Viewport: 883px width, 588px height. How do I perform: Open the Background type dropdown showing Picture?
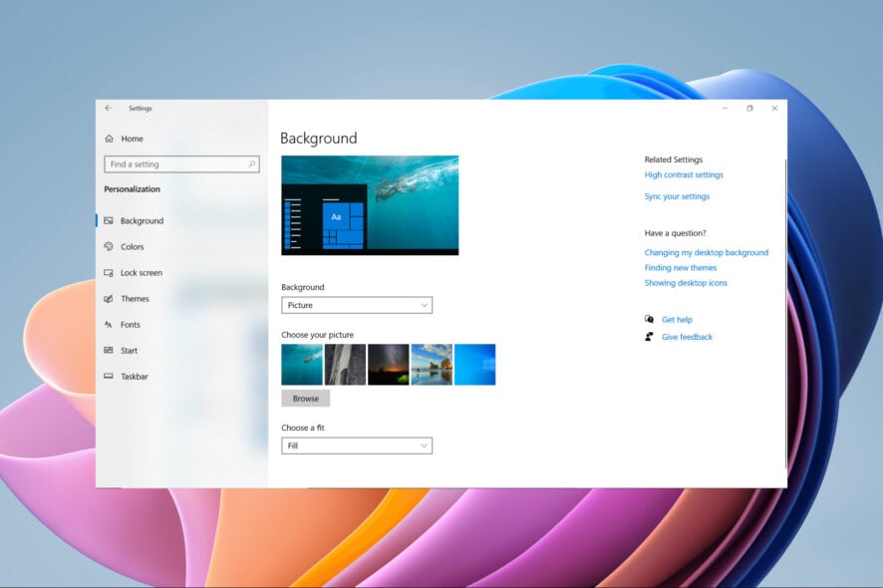[x=357, y=305]
